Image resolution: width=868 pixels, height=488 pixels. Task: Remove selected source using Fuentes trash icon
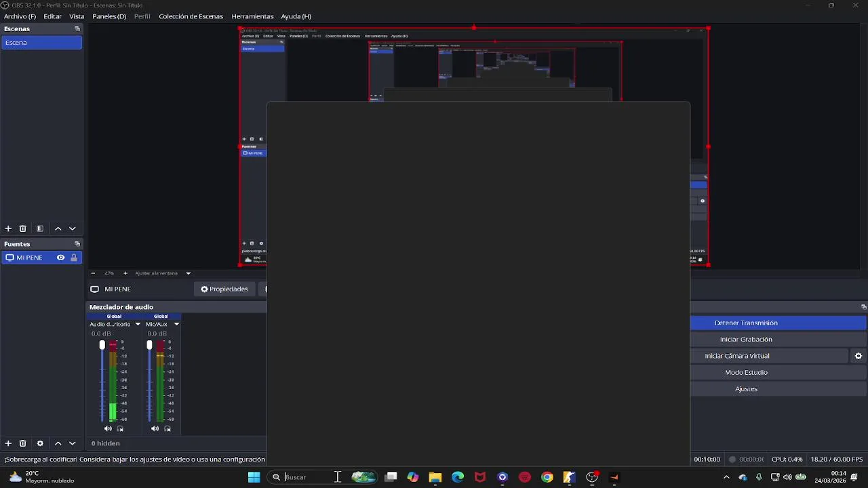point(22,443)
